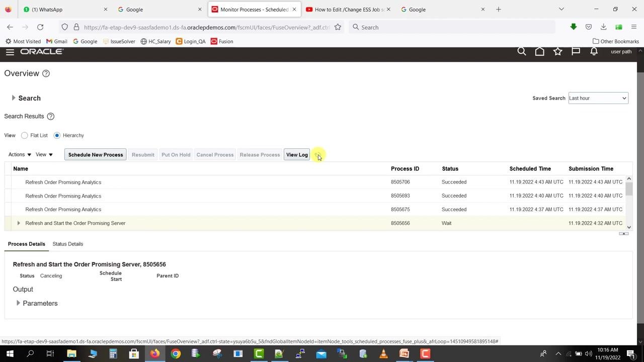Image resolution: width=644 pixels, height=362 pixels.
Task: Launch VLC media player from taskbar
Action: coord(383,354)
